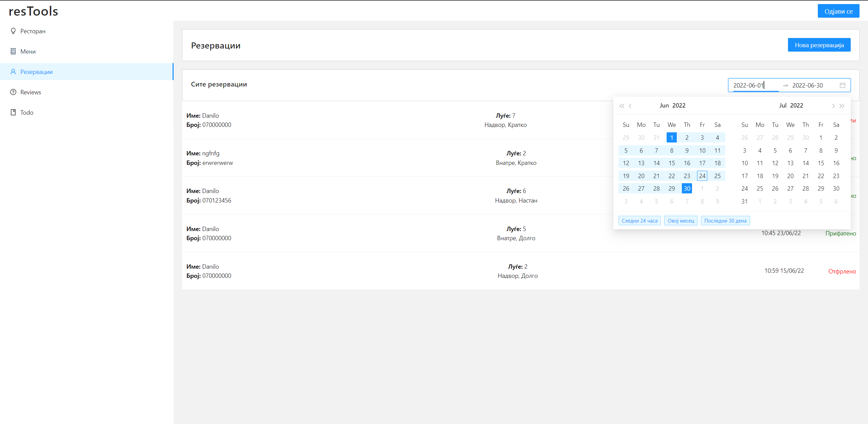Screen dimensions: 868x438
Task: Click the Todo book icon
Action: click(13, 112)
